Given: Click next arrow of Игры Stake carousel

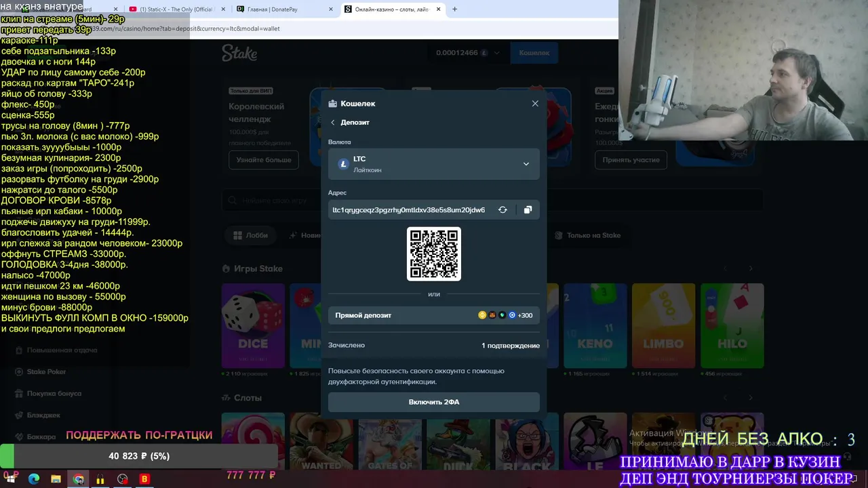Looking at the screenshot, I should 751,269.
